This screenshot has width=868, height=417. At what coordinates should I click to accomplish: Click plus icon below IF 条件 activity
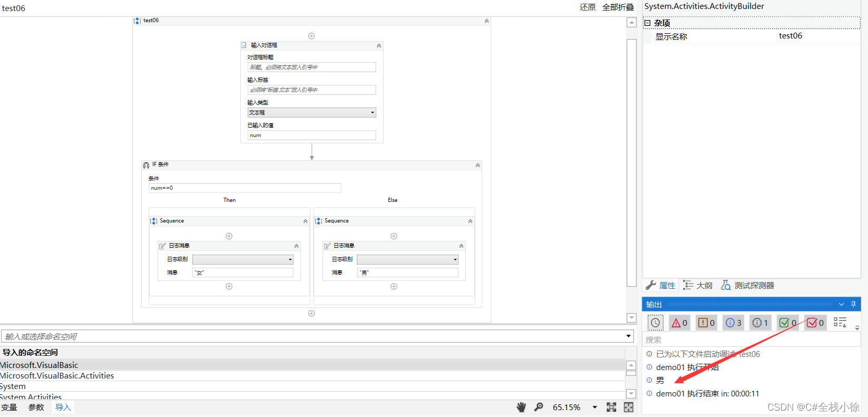pos(311,313)
